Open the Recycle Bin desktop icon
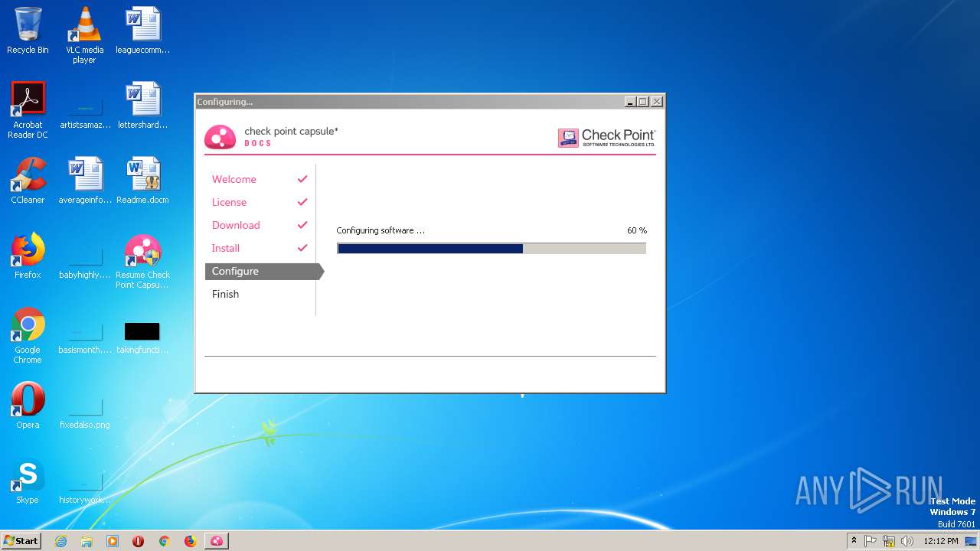Viewport: 980px width, 551px height. point(28,31)
